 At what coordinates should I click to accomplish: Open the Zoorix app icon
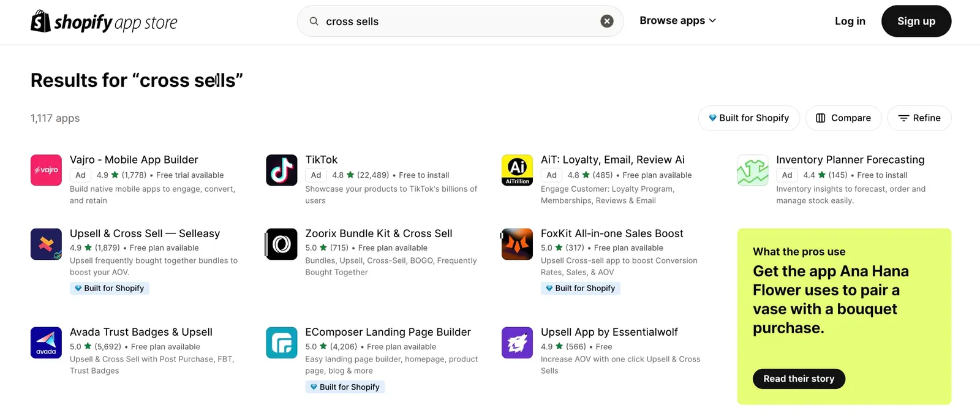282,244
